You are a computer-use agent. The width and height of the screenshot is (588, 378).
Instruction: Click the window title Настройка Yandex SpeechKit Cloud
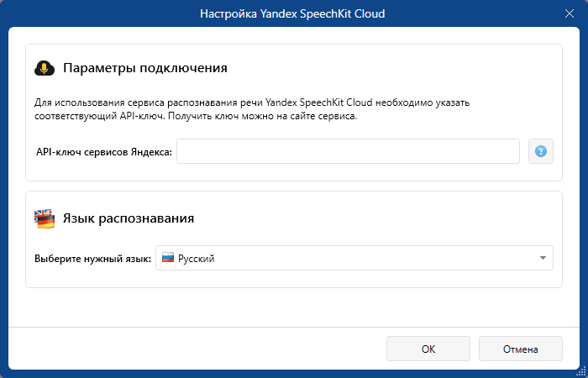(x=292, y=14)
